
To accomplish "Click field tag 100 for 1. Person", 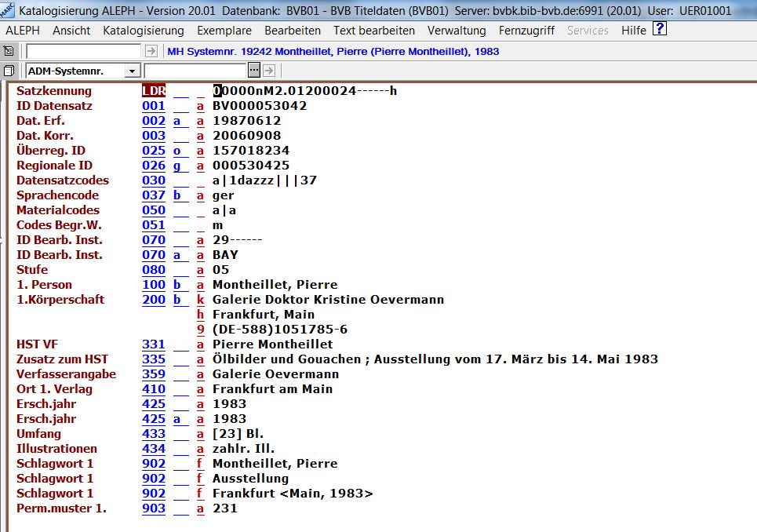I will [x=154, y=285].
